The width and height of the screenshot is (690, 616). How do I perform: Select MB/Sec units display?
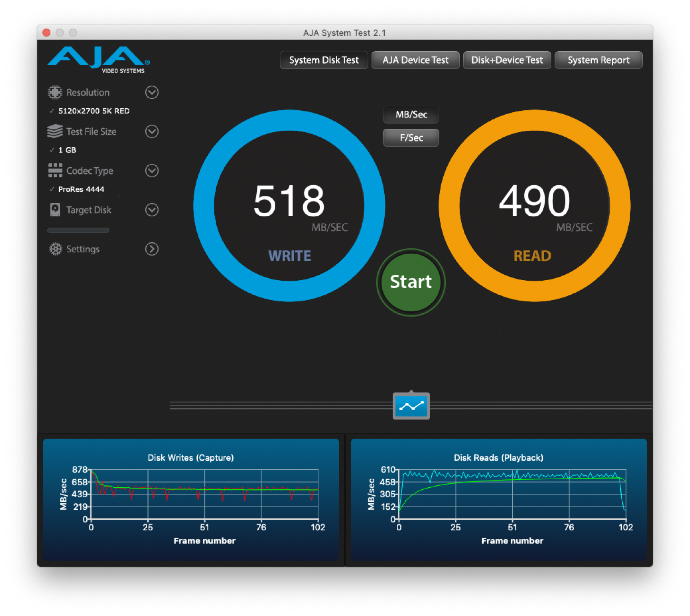click(411, 115)
